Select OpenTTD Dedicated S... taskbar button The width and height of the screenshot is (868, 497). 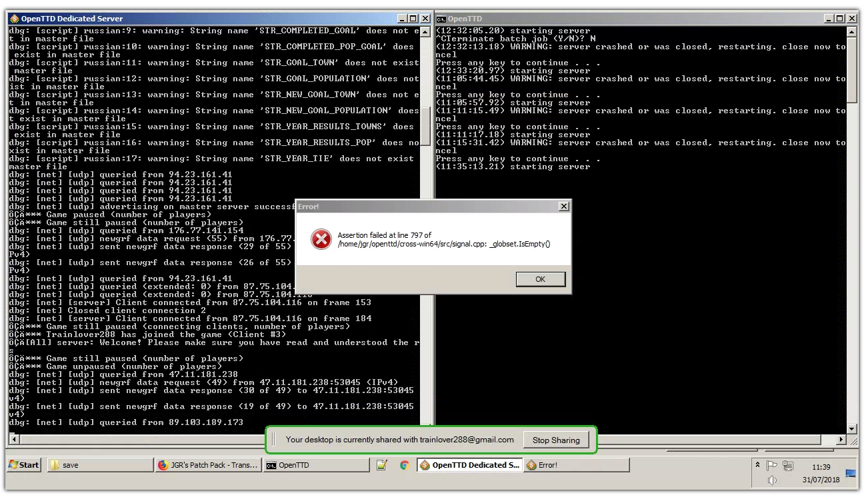pos(469,465)
